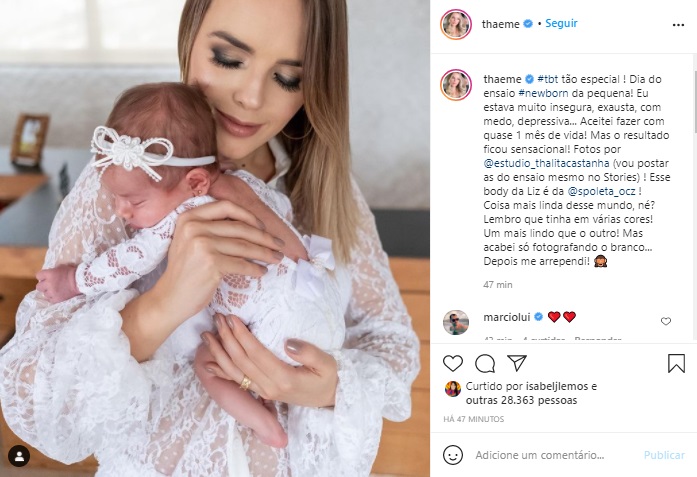Visit @estudio_thalitacastanha mention
This screenshot has height=477, width=697.
(x=547, y=163)
